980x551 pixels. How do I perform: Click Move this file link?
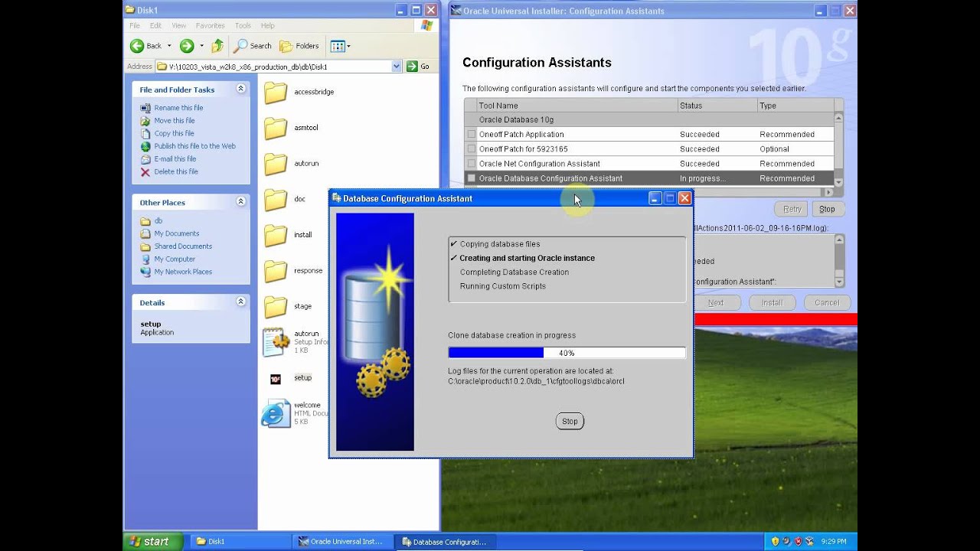pos(175,121)
